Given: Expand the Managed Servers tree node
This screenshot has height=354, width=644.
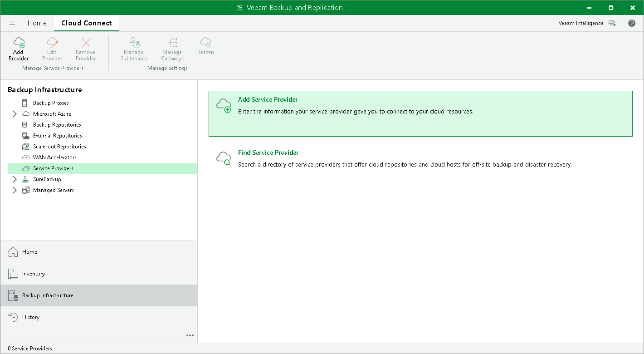Looking at the screenshot, I should pos(15,190).
